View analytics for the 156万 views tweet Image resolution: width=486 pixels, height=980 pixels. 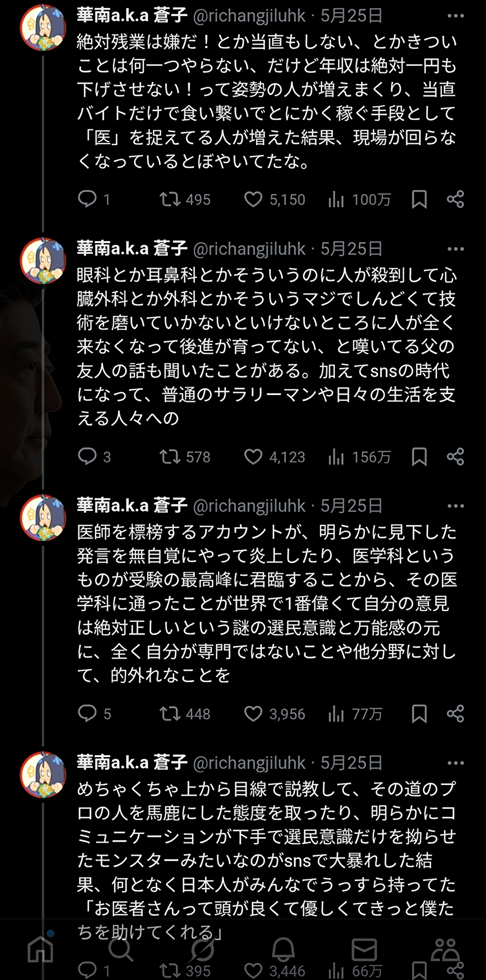tap(336, 457)
